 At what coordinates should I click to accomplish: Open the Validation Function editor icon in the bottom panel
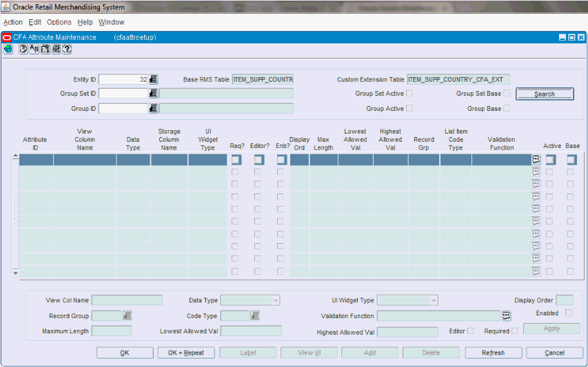(506, 315)
